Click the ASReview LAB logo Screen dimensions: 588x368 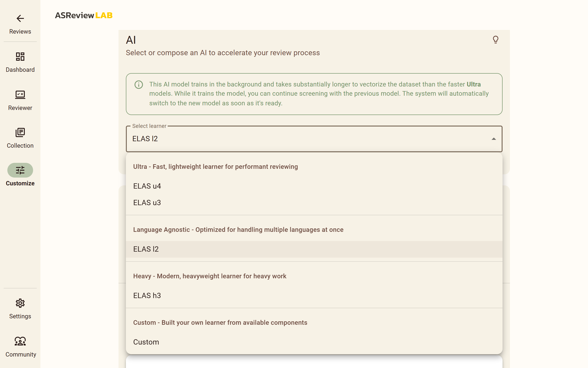click(x=84, y=15)
